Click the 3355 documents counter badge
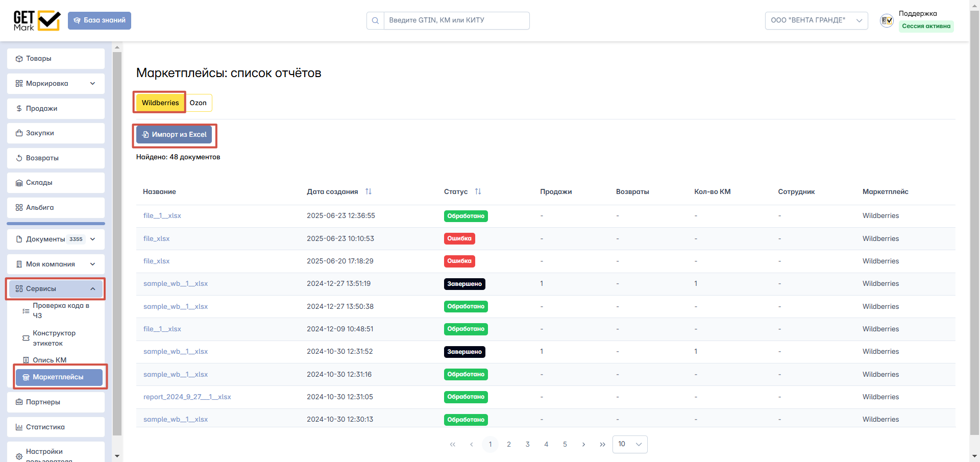 tap(76, 239)
